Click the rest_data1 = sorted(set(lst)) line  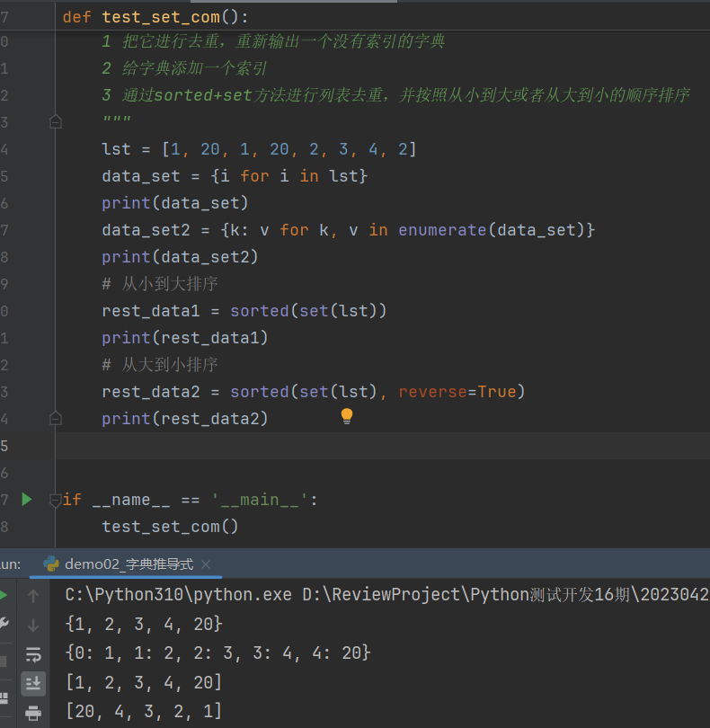point(244,311)
